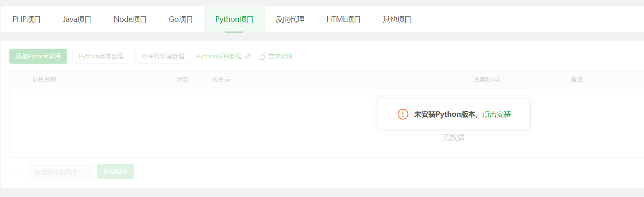Screen dimensions: 644x197
Task: Select the 其他项目 tab
Action: [397, 19]
